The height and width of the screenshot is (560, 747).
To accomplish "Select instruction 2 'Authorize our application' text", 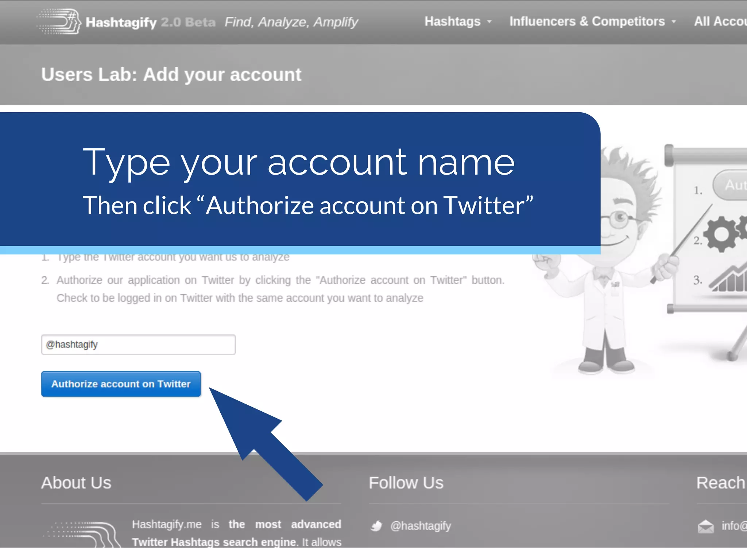I will pos(280,289).
